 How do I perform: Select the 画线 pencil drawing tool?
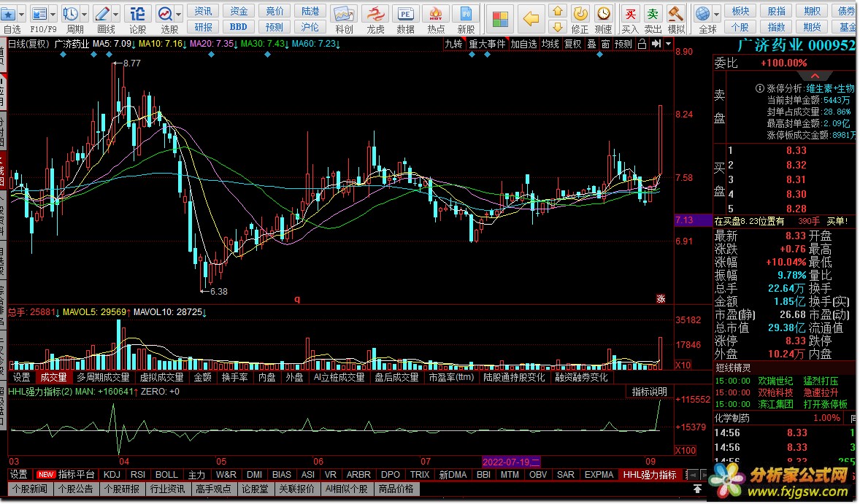(x=102, y=14)
